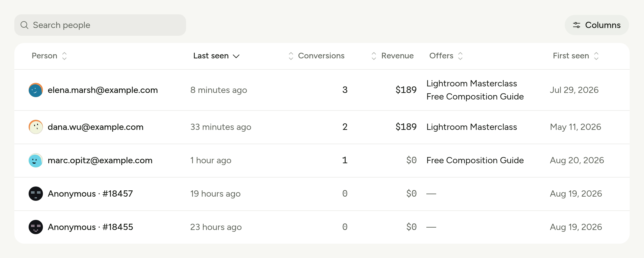Click the avatar for dana.wu@example.com
The image size is (644, 258).
tap(36, 127)
